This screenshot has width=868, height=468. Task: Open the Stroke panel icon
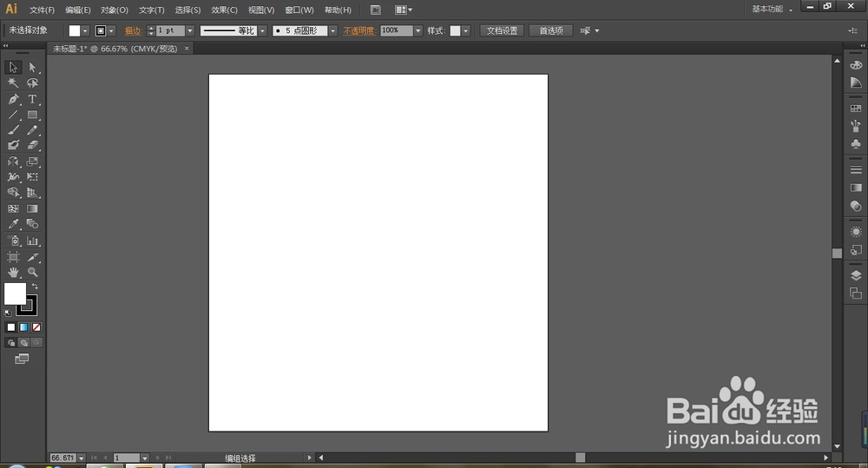click(x=856, y=169)
